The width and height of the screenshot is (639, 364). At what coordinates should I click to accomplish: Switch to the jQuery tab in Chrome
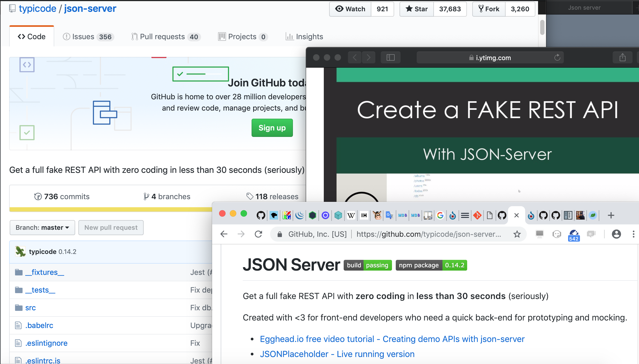pos(300,215)
